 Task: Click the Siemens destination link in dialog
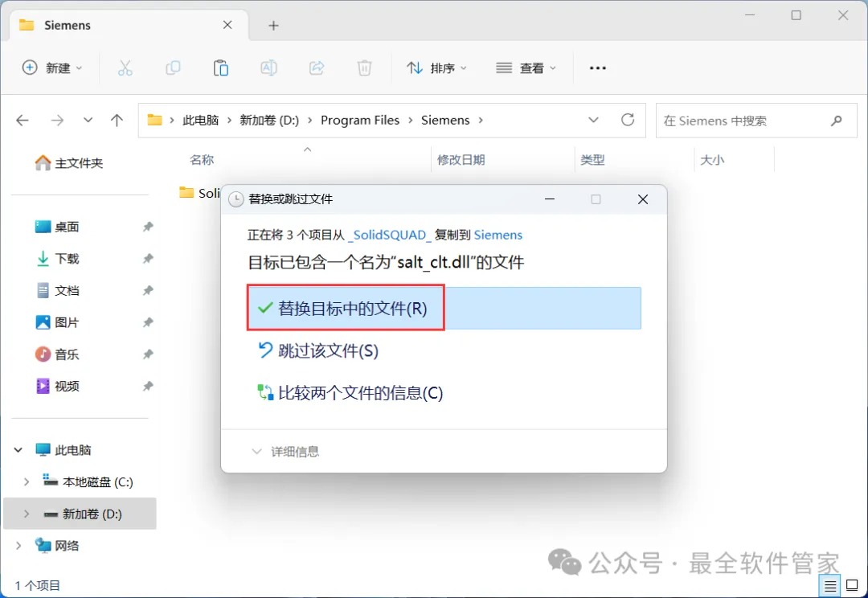(498, 235)
